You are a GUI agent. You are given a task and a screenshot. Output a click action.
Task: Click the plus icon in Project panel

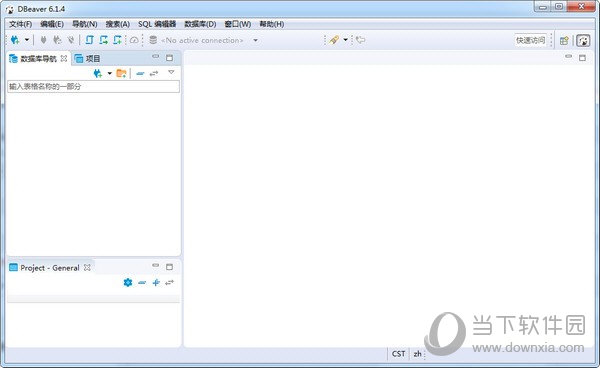156,283
